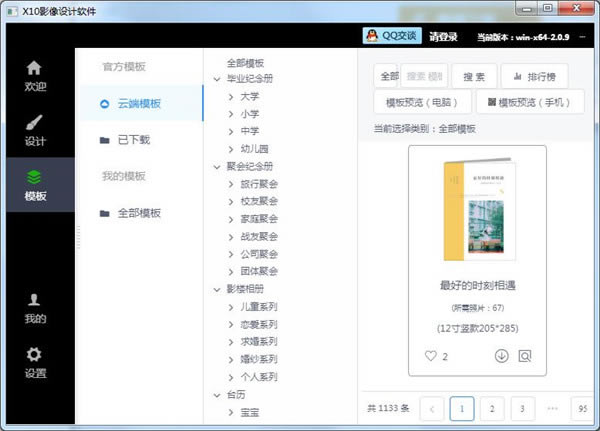Click the preview magnifier icon on template card
Image resolution: width=600 pixels, height=431 pixels.
click(x=525, y=356)
